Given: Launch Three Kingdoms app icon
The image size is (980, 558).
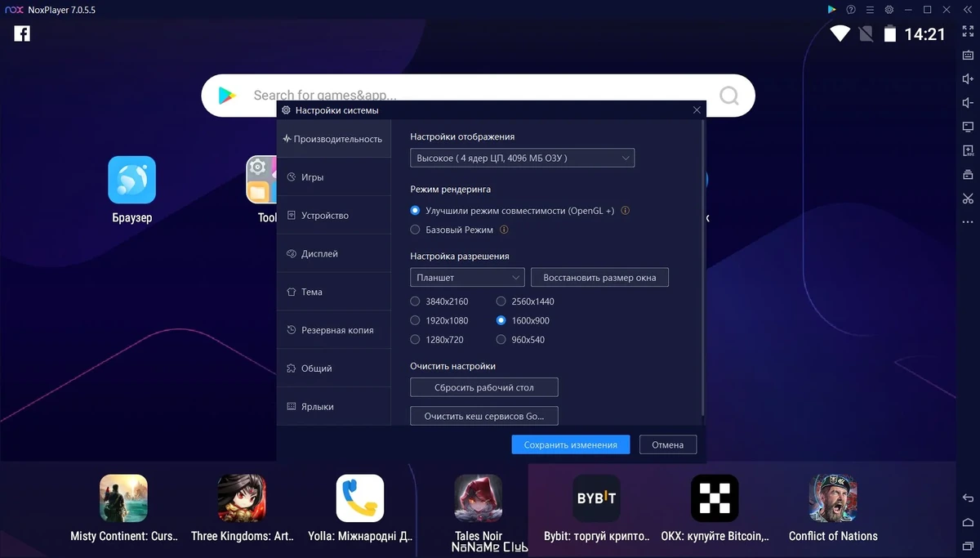Looking at the screenshot, I should coord(242,498).
